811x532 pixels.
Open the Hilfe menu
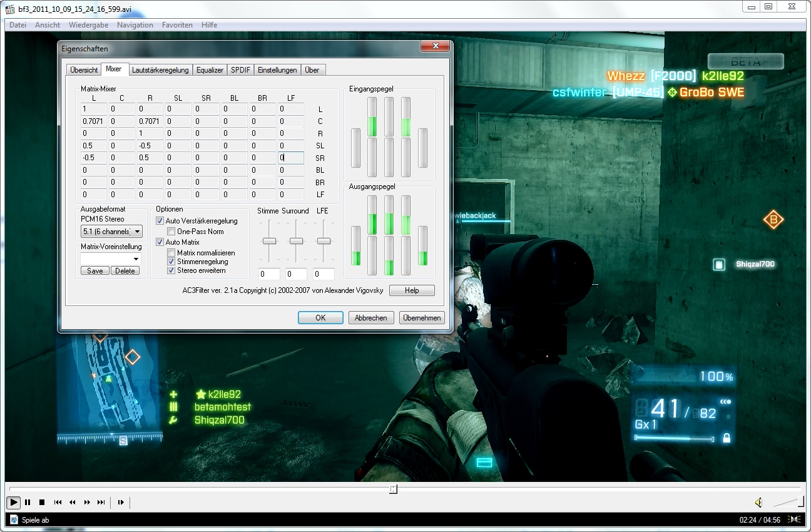coord(210,25)
